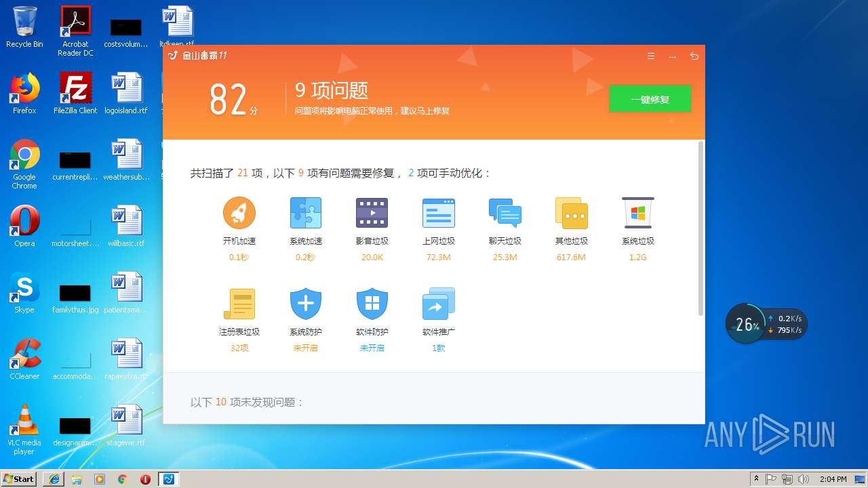868x488 pixels.
Task: Open the Acrobat Reader DC desktop shortcut
Action: tap(75, 31)
